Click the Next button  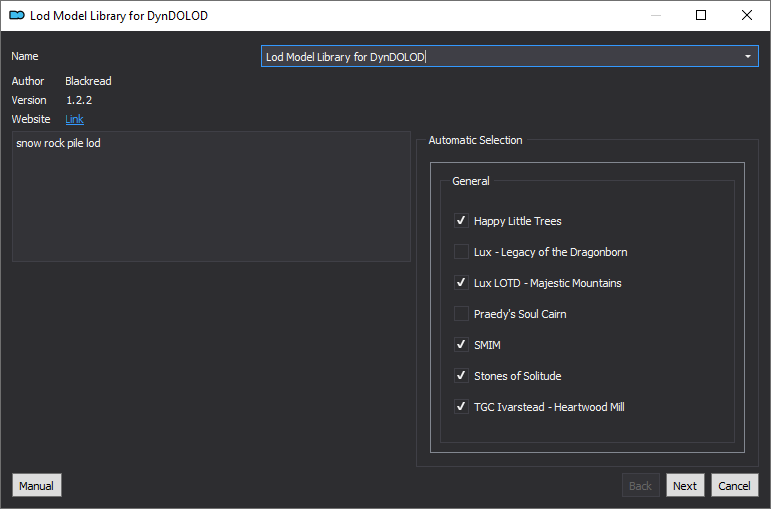tap(685, 486)
